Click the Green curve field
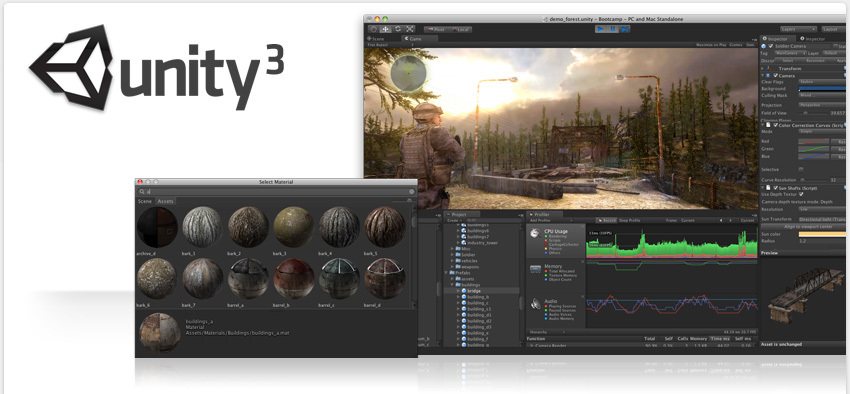850x394 pixels. (814, 149)
